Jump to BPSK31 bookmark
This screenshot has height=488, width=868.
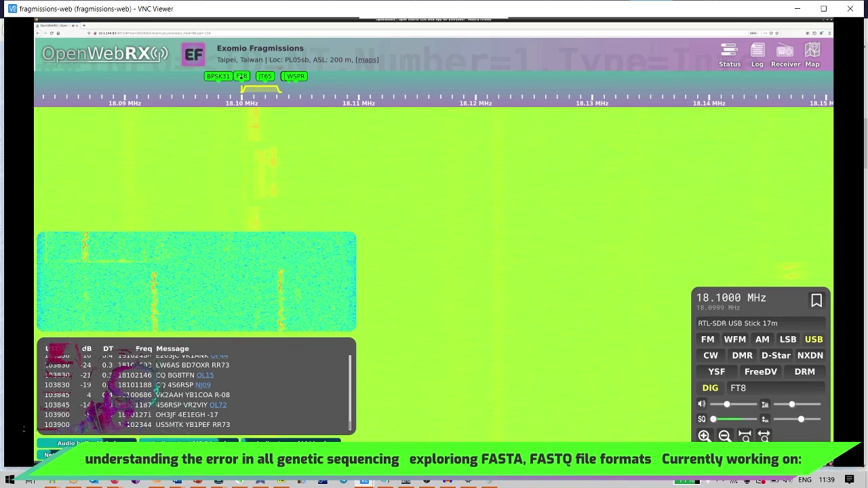click(218, 76)
